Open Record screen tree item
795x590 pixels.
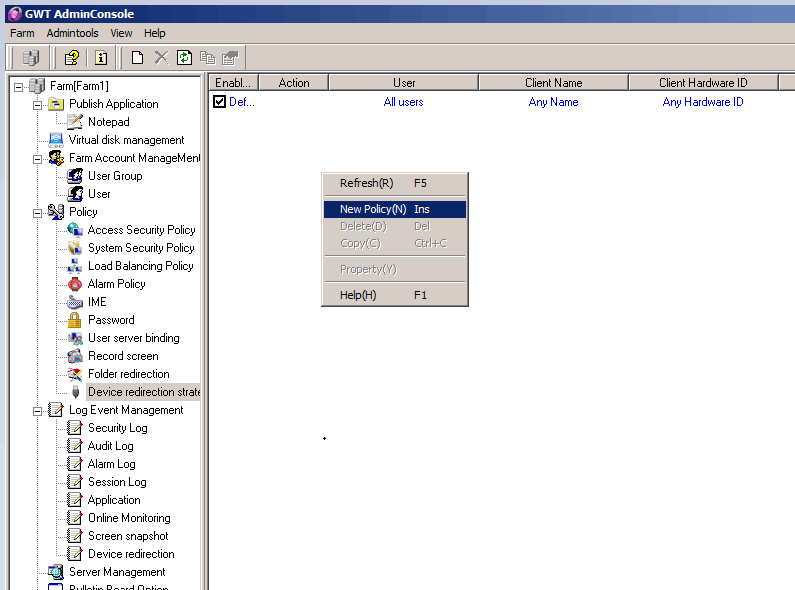(x=122, y=356)
